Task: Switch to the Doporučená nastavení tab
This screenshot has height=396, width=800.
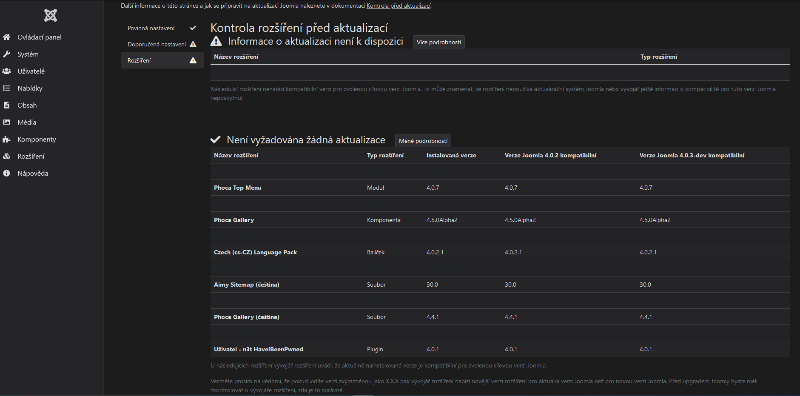Action: pyautogui.click(x=162, y=44)
